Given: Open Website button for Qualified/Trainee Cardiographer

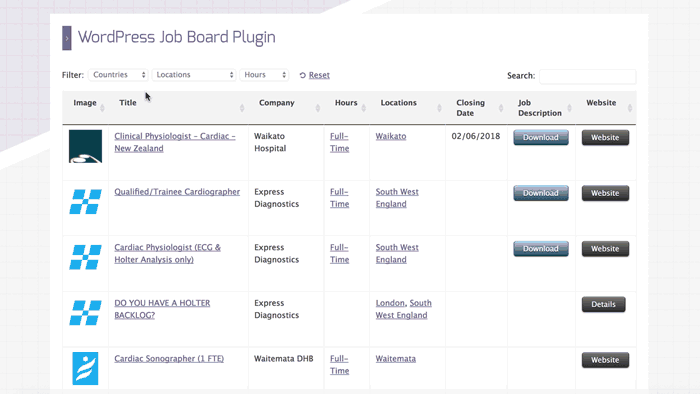Looking at the screenshot, I should pos(605,193).
